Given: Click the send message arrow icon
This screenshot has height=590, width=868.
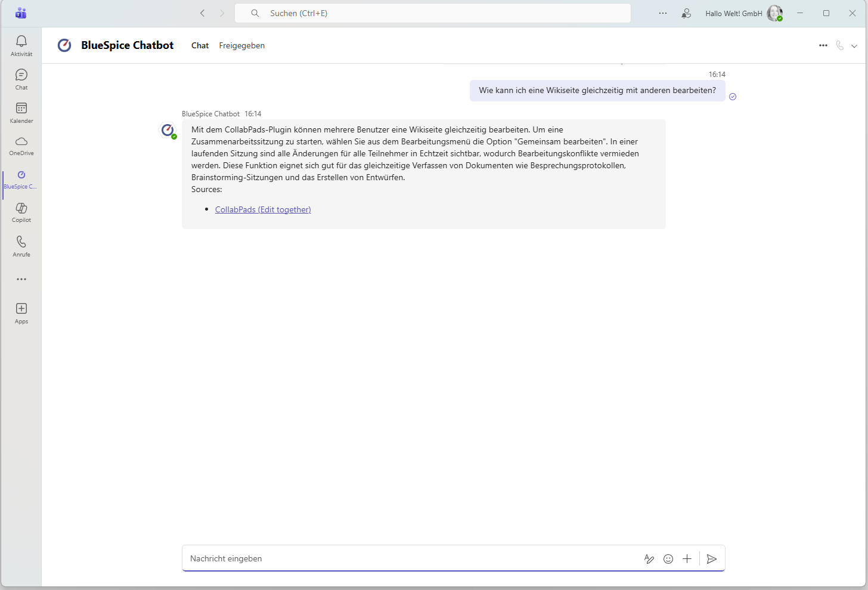Looking at the screenshot, I should [x=711, y=559].
